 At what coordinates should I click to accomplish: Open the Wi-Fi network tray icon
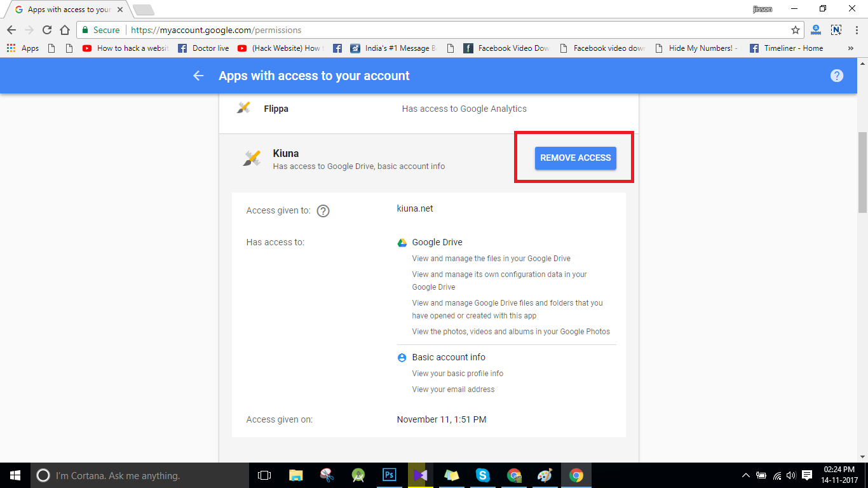coord(776,475)
